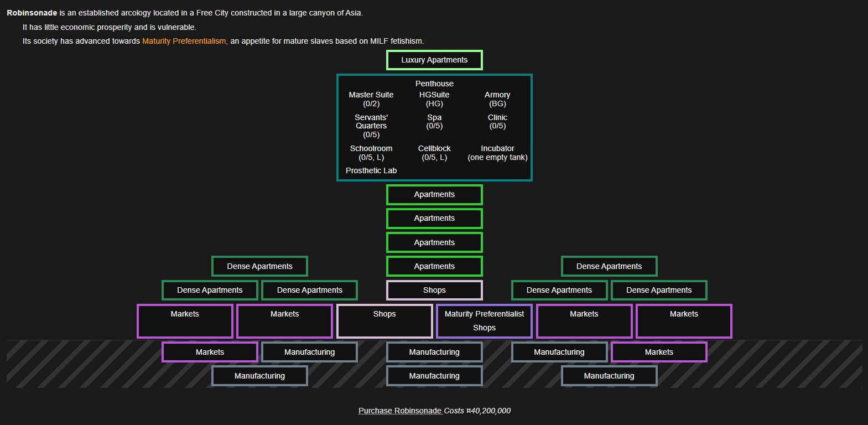This screenshot has height=425, width=868.
Task: Open the Servants' Quarters facility
Action: point(371,122)
